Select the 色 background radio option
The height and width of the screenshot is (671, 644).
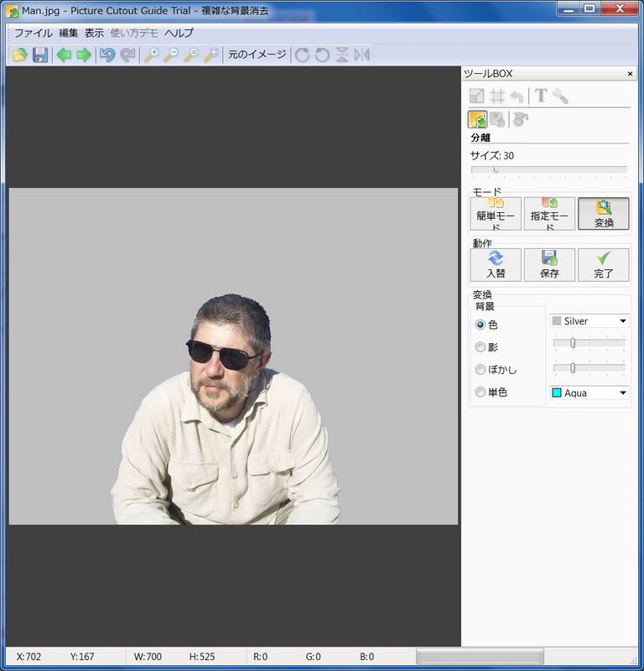[480, 325]
